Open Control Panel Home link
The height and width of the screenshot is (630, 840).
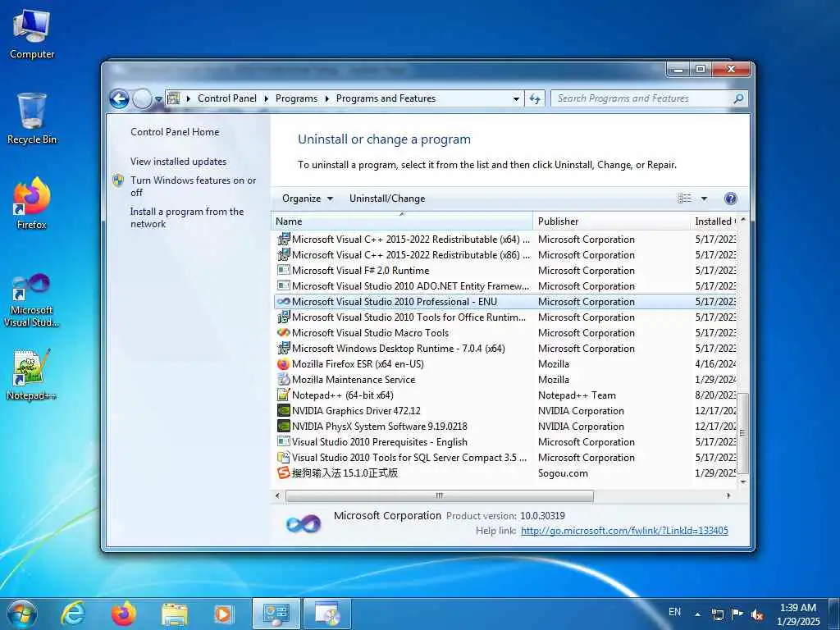point(175,132)
